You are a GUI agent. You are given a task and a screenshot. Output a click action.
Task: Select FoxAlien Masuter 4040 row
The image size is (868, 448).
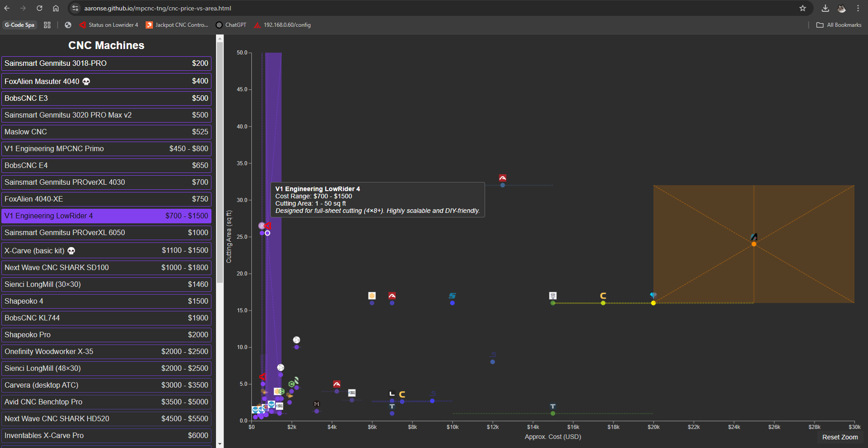(x=106, y=81)
